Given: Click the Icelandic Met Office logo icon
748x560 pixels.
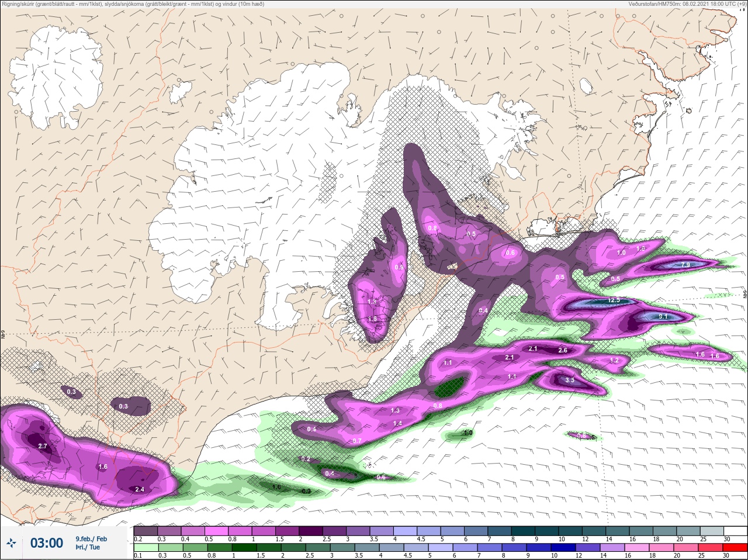Looking at the screenshot, I should coord(11,543).
